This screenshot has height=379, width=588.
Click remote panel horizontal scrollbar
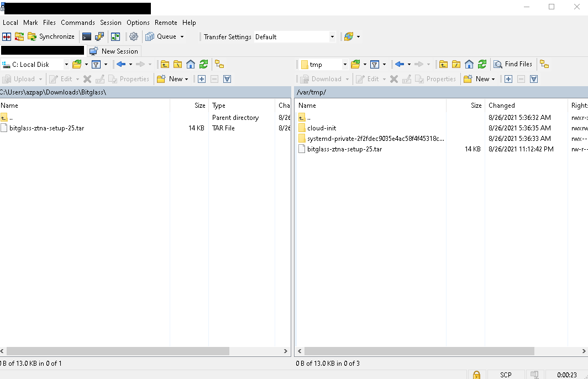coord(419,351)
